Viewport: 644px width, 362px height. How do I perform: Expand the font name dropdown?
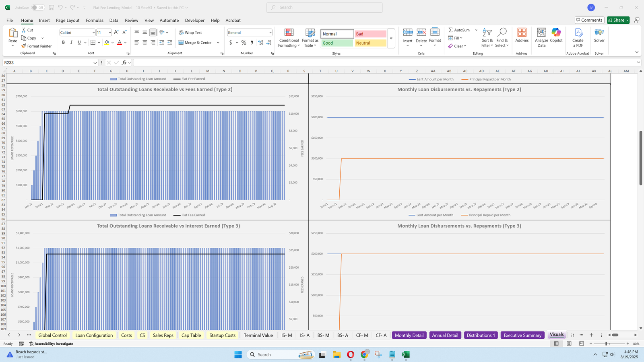[x=93, y=33]
